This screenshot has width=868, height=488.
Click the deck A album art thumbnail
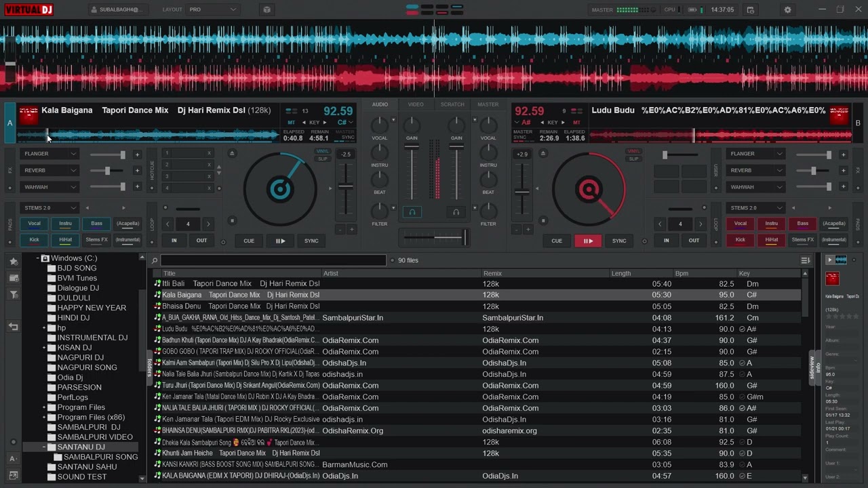(28, 115)
